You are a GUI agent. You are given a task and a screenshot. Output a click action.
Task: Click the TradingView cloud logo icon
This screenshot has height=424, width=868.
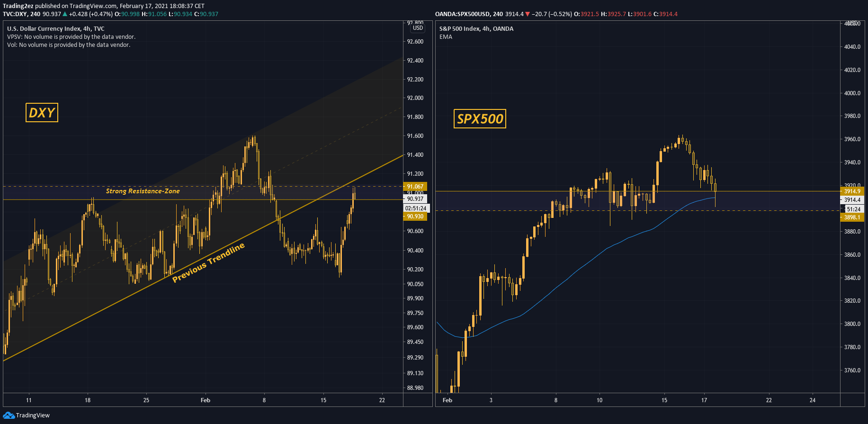[x=9, y=415]
